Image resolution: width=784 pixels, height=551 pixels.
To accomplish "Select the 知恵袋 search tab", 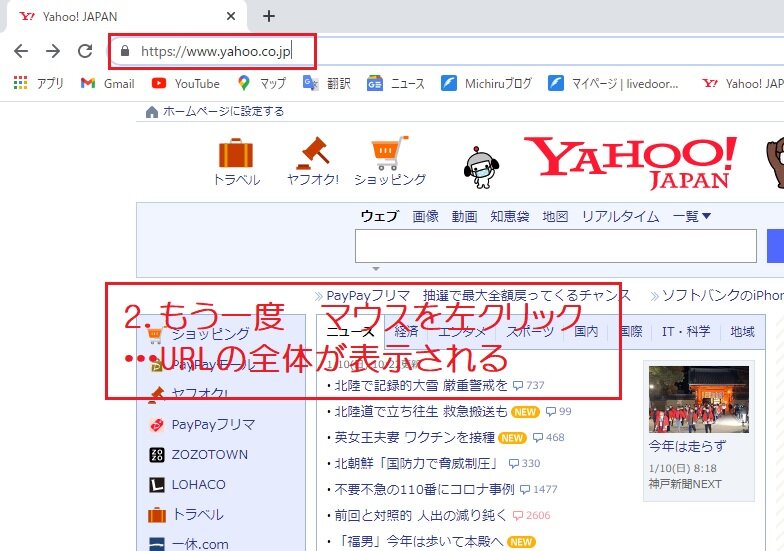I will 510,216.
